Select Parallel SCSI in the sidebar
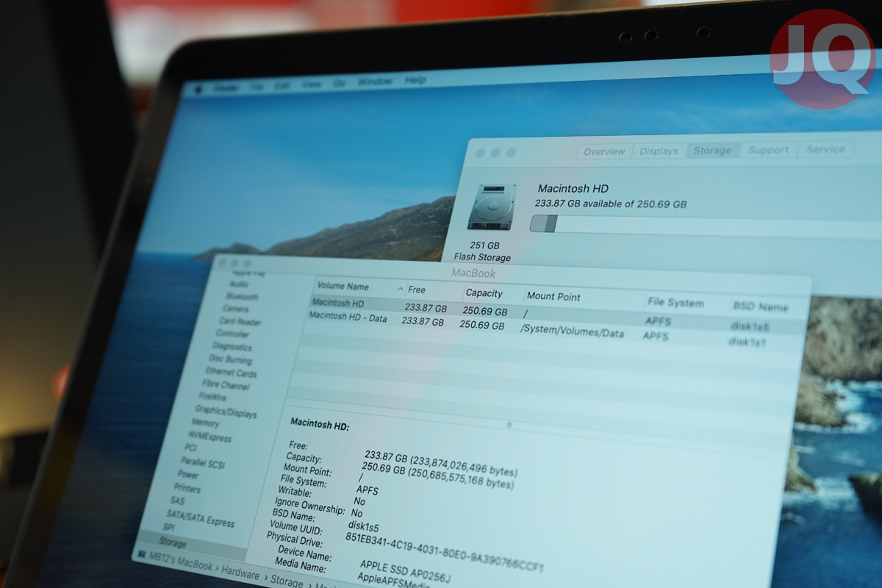The image size is (882, 588). 202,462
